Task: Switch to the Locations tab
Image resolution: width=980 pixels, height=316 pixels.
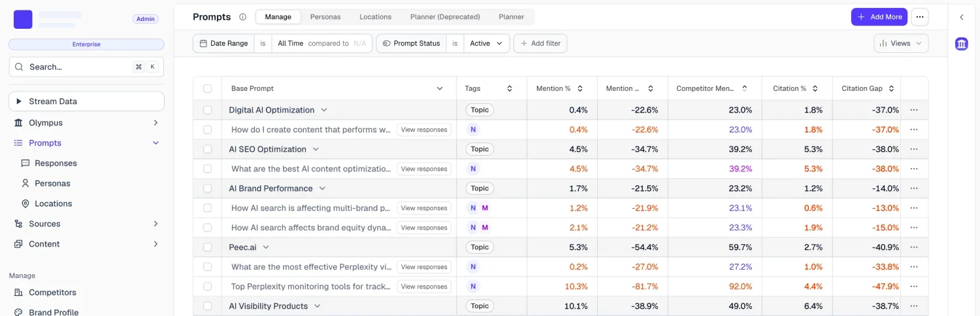Action: tap(376, 17)
